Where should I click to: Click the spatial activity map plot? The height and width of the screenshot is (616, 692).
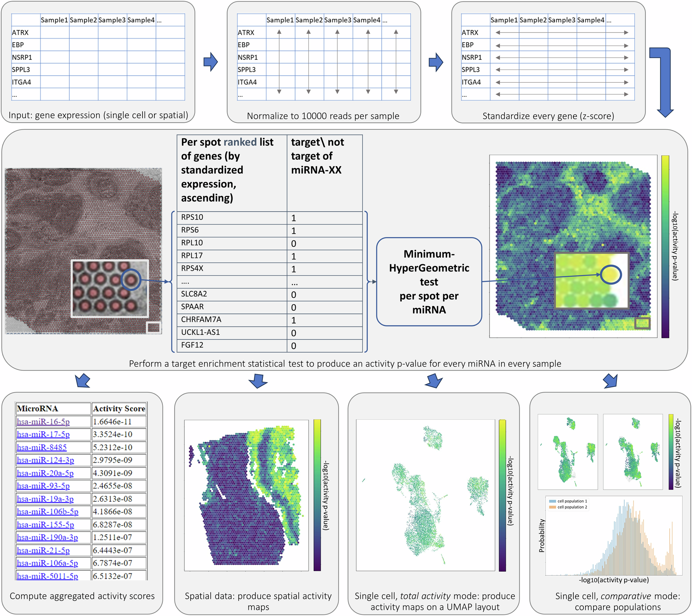click(246, 495)
